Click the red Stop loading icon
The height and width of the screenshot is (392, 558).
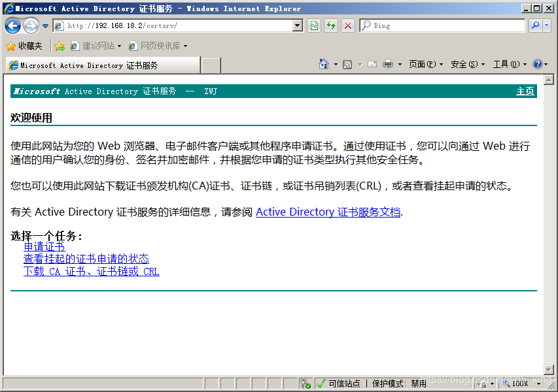click(x=347, y=25)
